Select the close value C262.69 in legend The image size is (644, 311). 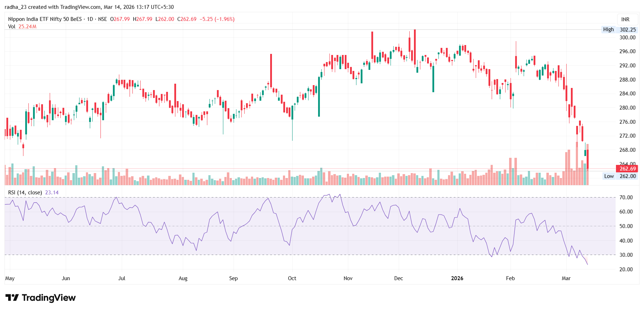tap(187, 19)
